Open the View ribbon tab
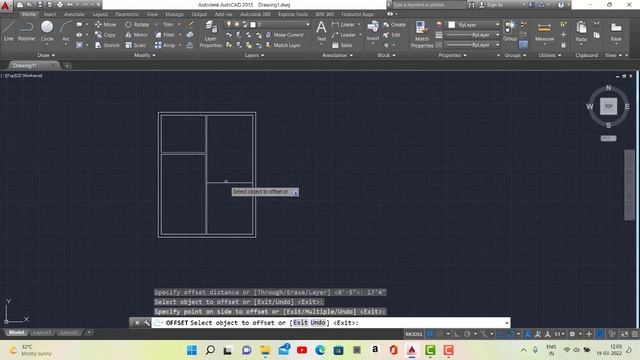 pyautogui.click(x=152, y=14)
